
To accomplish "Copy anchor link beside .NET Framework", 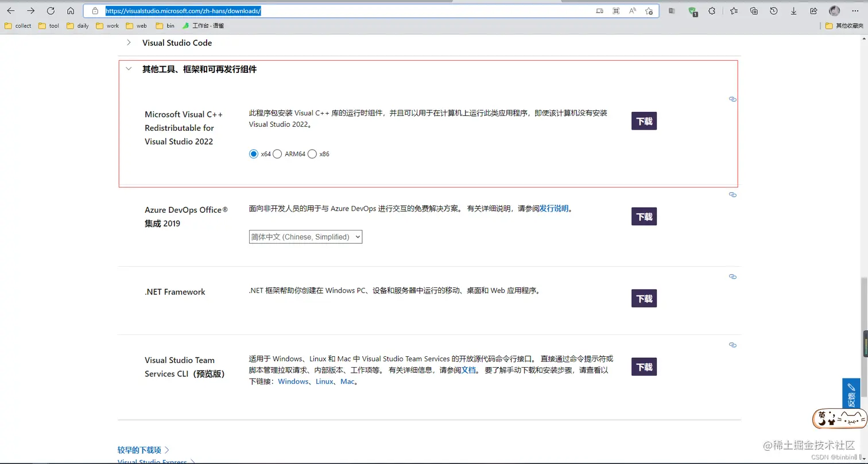I will [733, 276].
